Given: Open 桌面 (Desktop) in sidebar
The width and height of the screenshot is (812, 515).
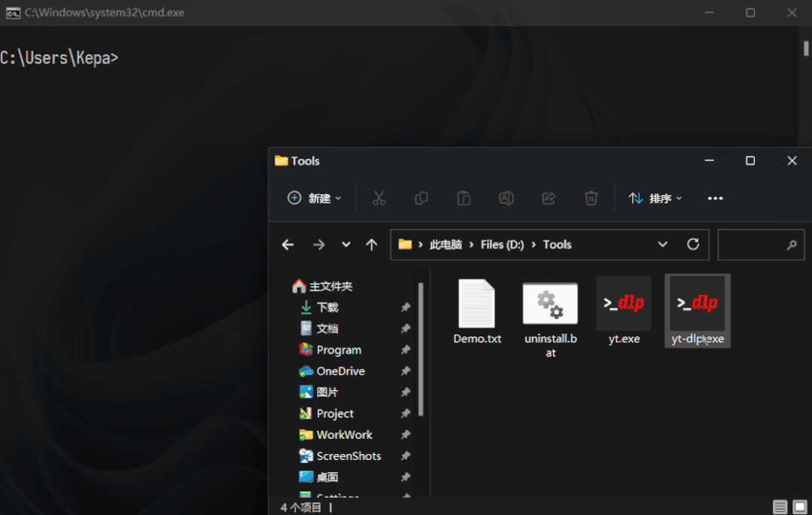Looking at the screenshot, I should (319, 477).
